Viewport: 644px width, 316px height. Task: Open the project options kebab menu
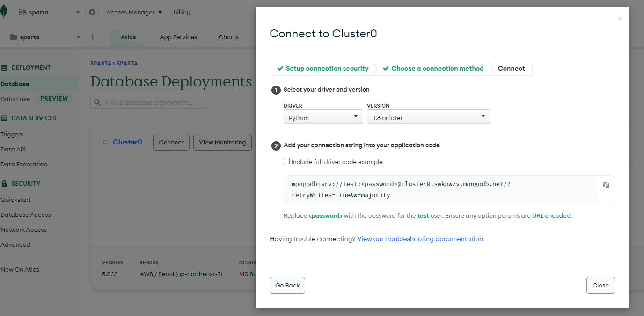tap(92, 37)
